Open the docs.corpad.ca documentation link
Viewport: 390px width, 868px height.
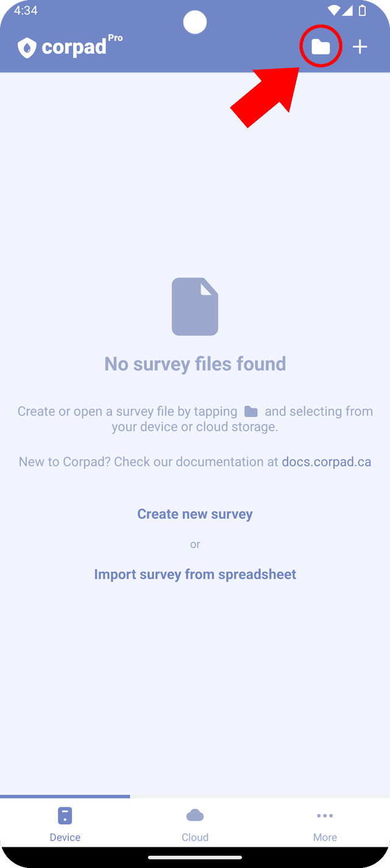pos(326,462)
